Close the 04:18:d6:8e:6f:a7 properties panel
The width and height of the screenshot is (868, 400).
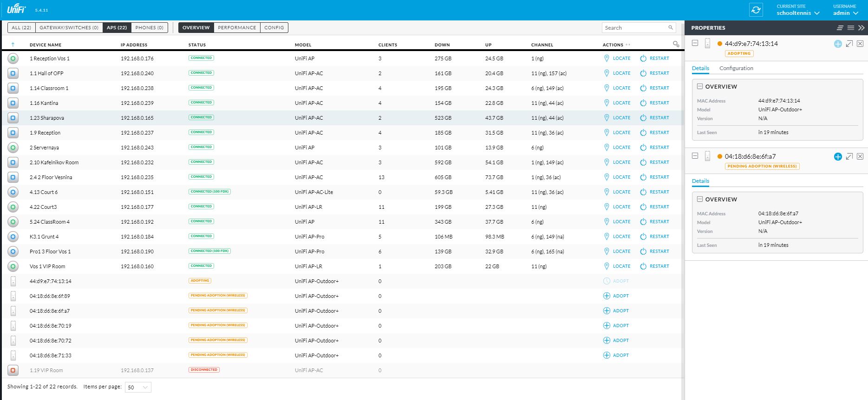[x=860, y=156]
